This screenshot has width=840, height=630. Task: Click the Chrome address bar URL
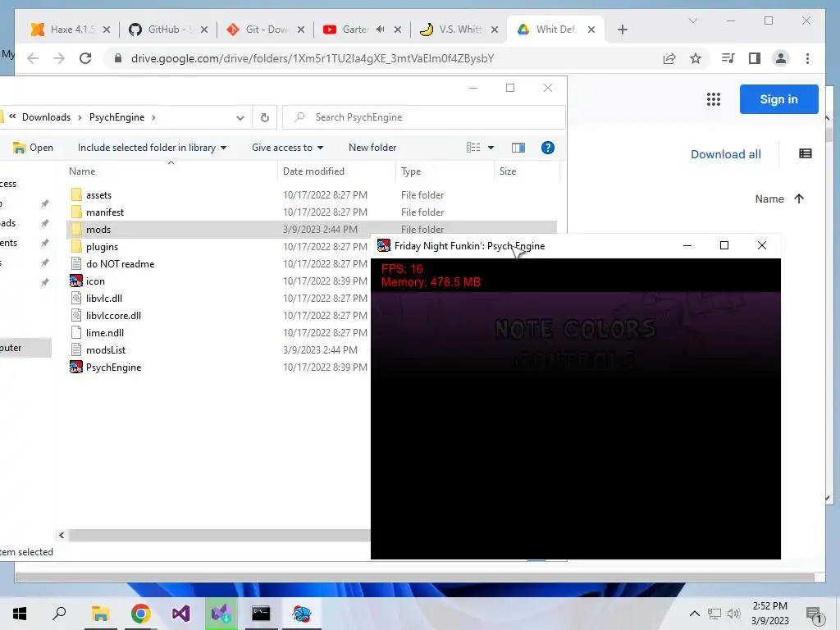point(313,58)
